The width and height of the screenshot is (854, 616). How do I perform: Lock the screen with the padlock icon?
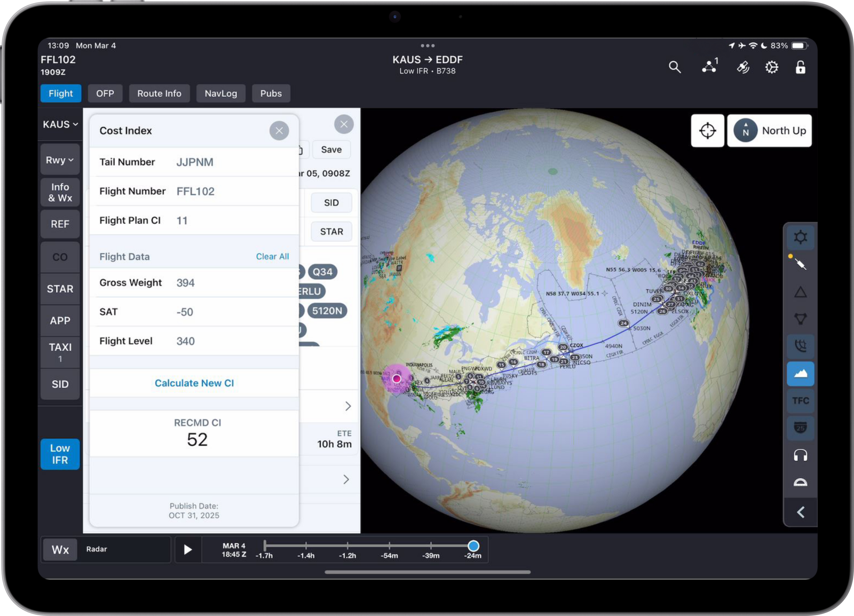tap(800, 67)
